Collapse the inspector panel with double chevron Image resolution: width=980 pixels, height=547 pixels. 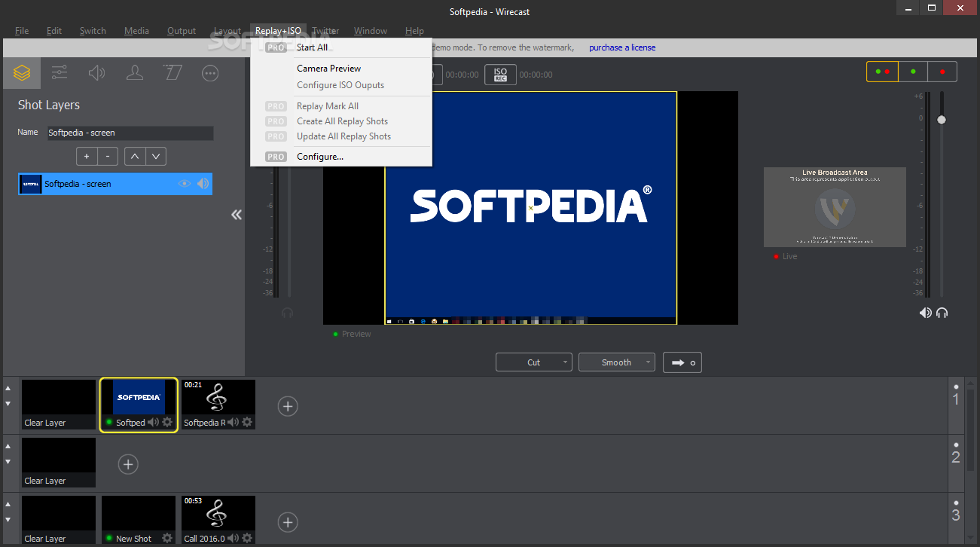[237, 215]
